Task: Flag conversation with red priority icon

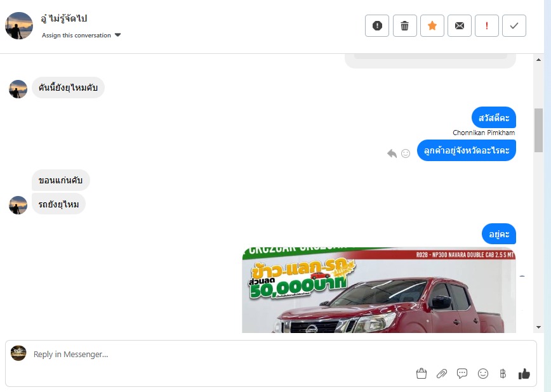Action: (487, 25)
